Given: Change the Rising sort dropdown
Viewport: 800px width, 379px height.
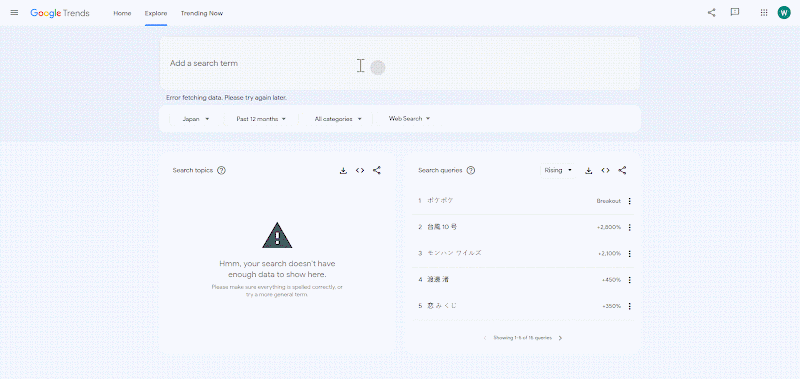Looking at the screenshot, I should click(x=558, y=170).
